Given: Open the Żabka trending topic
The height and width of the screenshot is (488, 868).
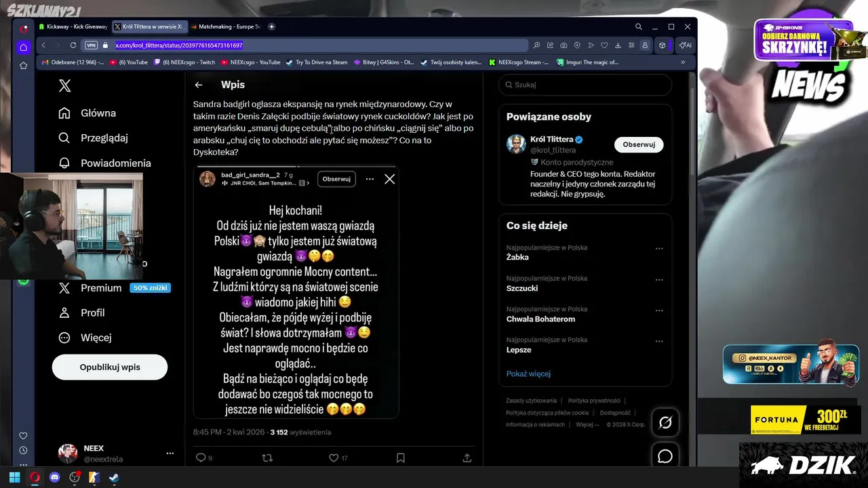Looking at the screenshot, I should [517, 258].
